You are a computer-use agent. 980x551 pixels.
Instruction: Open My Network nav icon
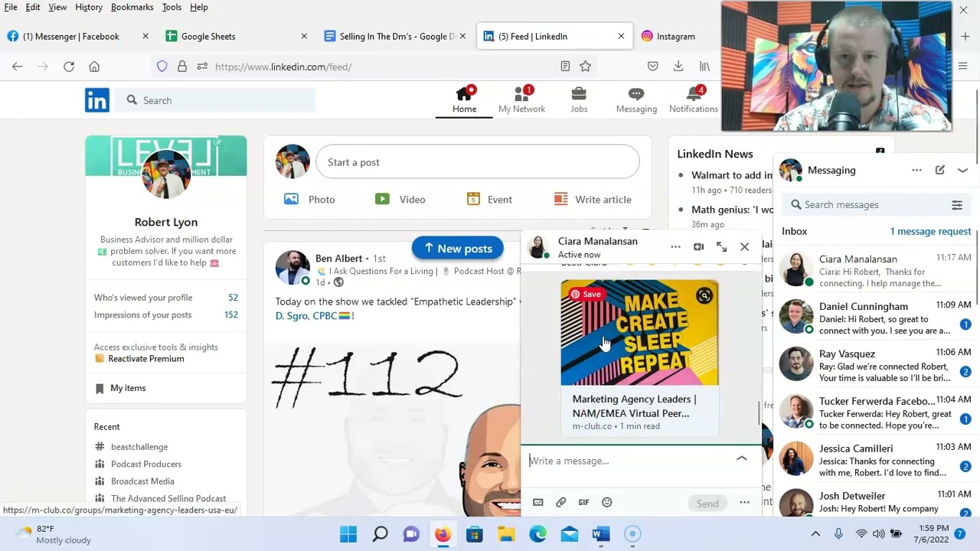pos(521,100)
